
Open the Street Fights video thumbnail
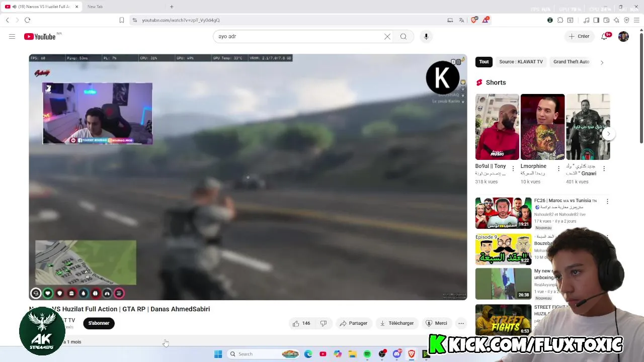point(503,320)
